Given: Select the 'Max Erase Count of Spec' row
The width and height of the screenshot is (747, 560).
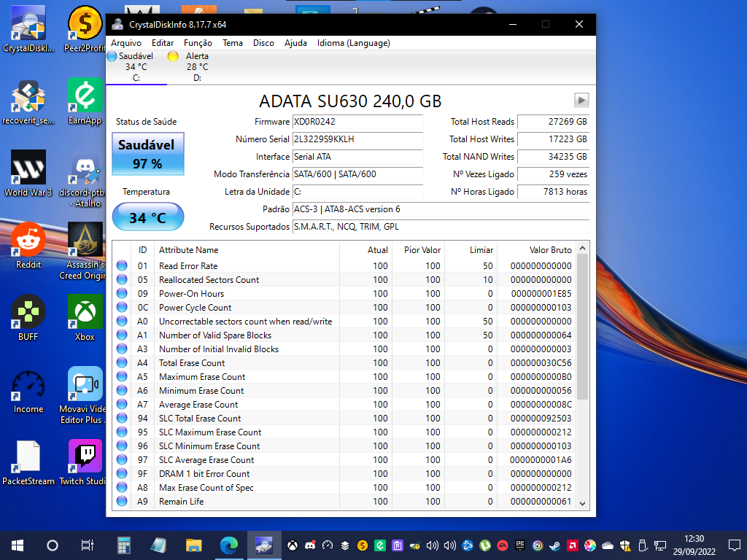Looking at the screenshot, I should pyautogui.click(x=344, y=488).
